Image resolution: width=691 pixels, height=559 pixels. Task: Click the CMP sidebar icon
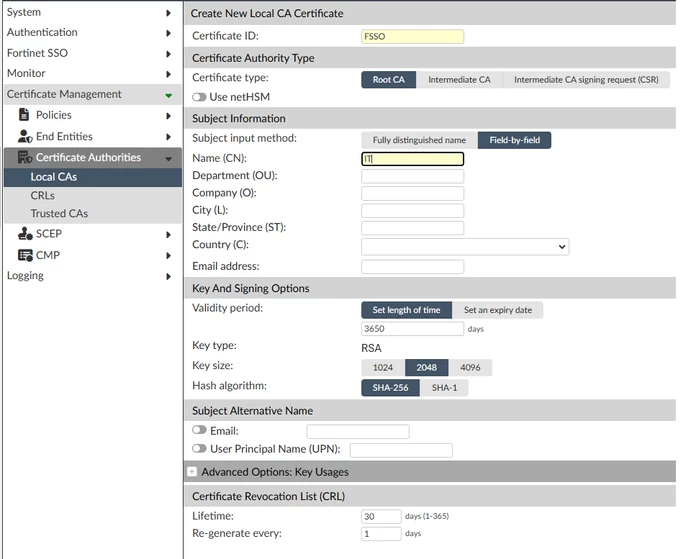click(x=25, y=255)
